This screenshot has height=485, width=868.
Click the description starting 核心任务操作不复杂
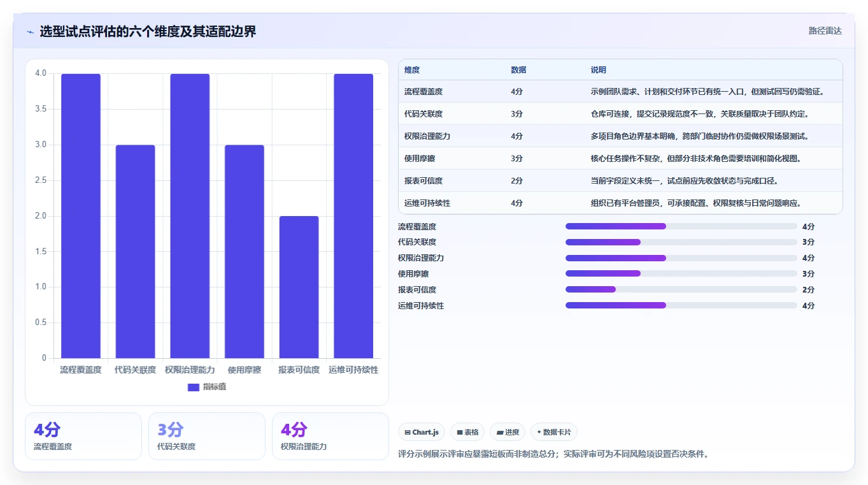697,159
